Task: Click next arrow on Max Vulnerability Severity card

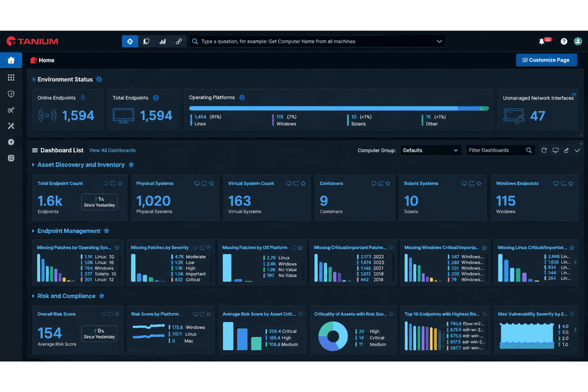Action: tap(575, 330)
